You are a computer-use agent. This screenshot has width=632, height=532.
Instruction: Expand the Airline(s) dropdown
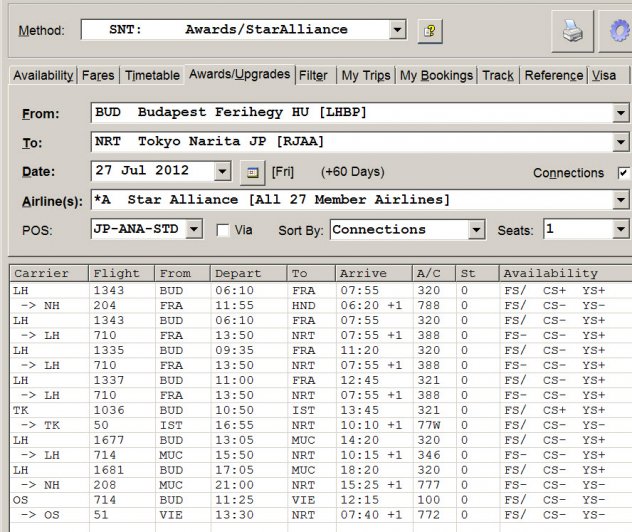pyautogui.click(x=621, y=201)
